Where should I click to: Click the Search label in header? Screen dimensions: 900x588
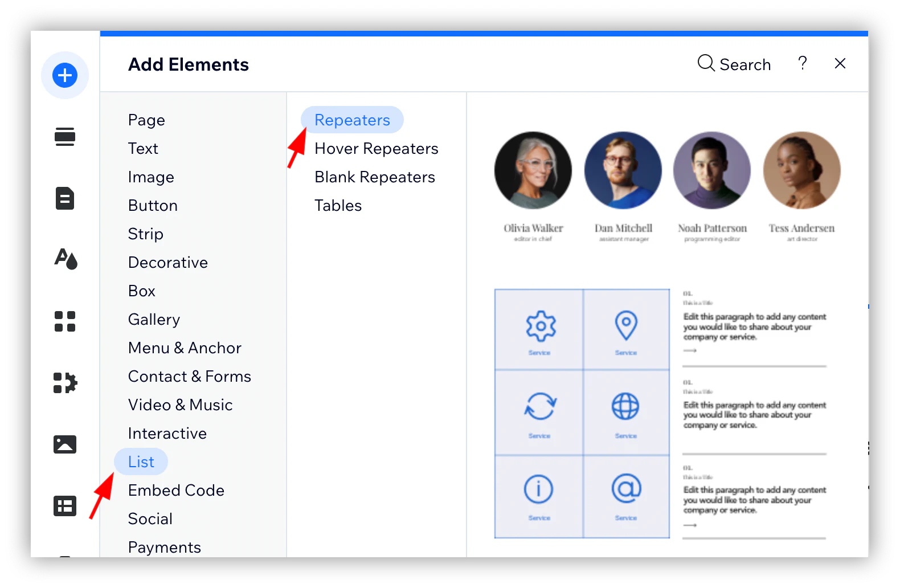(x=745, y=64)
